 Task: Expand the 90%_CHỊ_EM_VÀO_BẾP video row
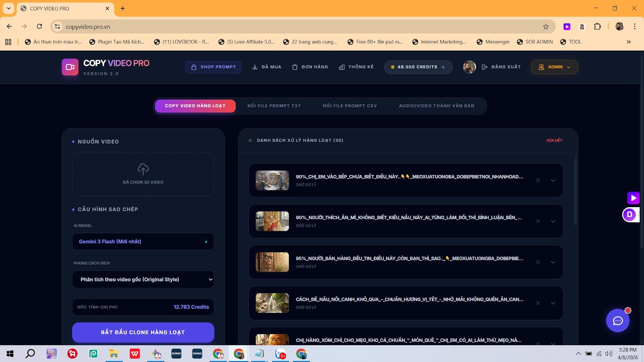click(553, 181)
